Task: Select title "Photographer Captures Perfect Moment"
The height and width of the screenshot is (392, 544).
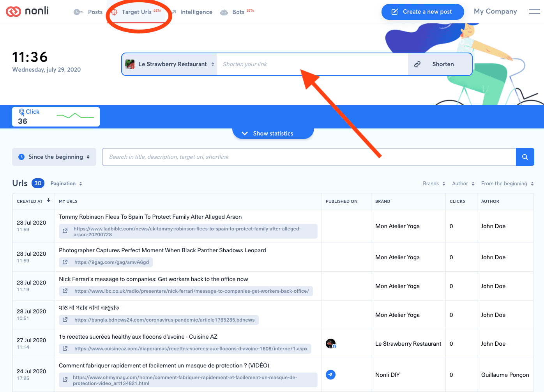Action: (162, 250)
